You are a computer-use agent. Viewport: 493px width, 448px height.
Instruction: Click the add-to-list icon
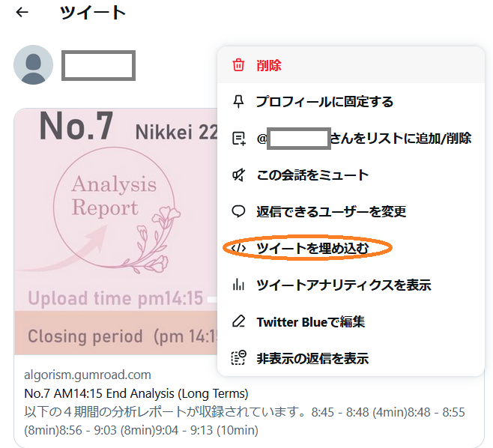239,139
